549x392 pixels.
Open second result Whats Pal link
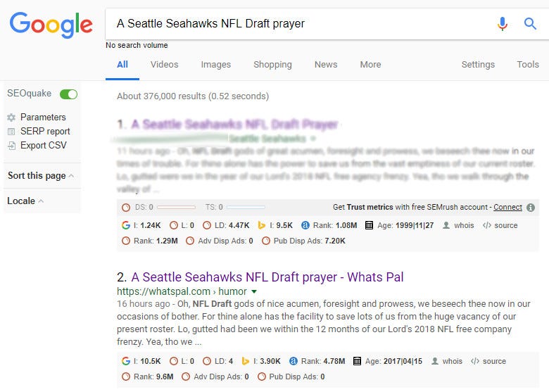267,277
